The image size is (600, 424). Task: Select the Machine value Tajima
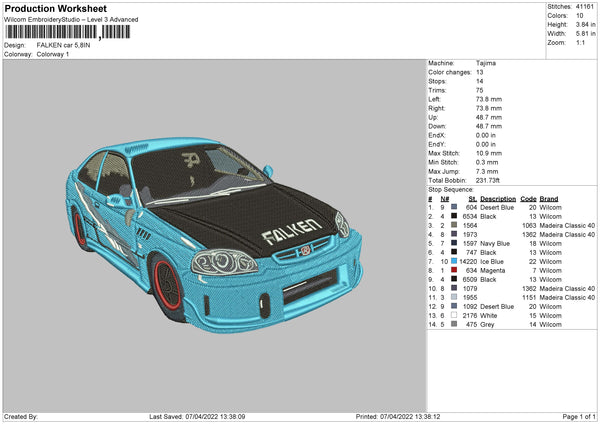486,63
